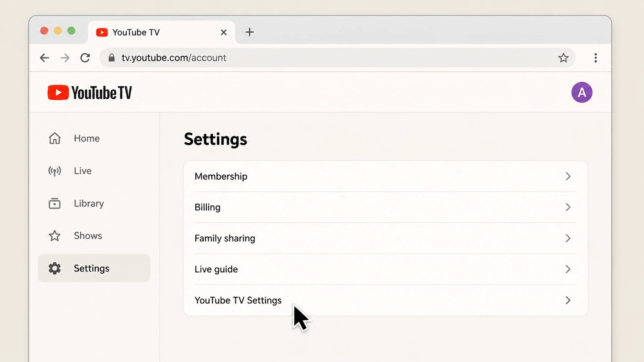Select Settings in the sidebar
The image size is (644, 362).
pos(94,268)
